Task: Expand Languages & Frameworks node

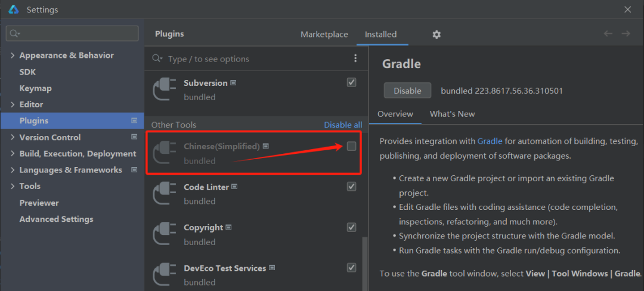Action: 13,170
